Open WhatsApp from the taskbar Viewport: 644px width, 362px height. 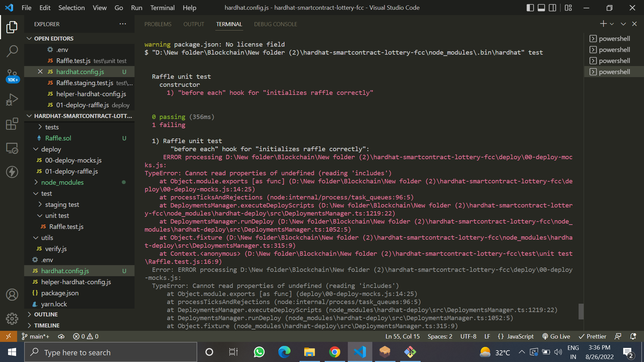click(x=259, y=352)
